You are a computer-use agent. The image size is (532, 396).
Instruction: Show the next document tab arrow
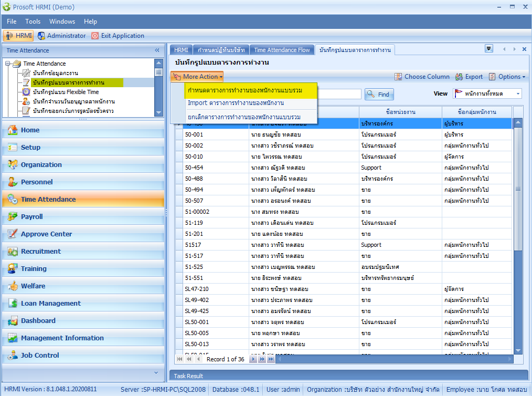[514, 49]
